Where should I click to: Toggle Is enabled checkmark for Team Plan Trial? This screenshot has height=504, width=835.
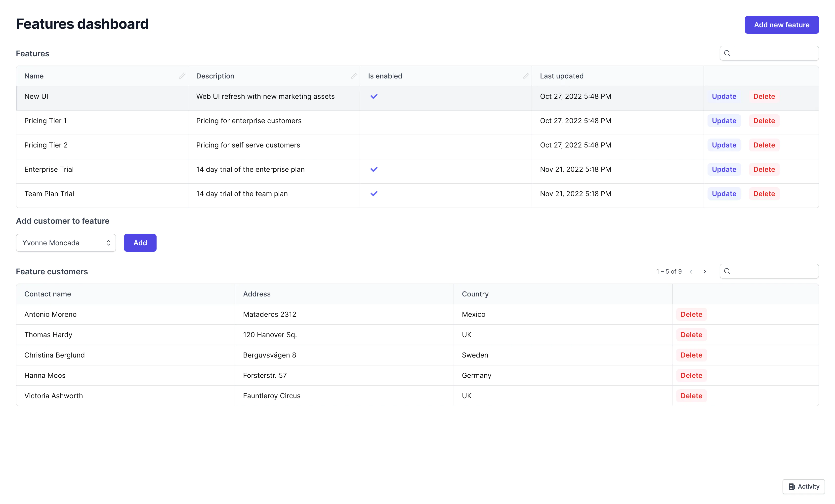point(374,194)
